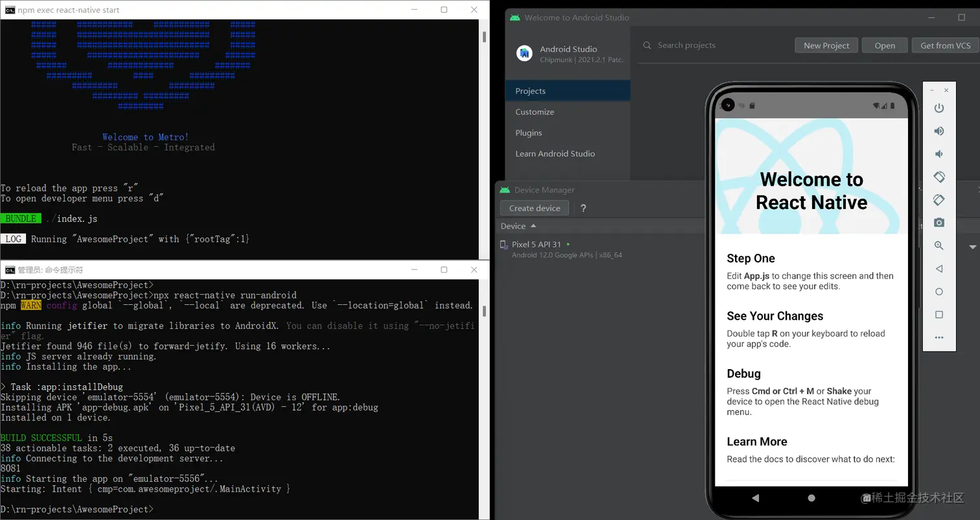
Task: Rotate emulator right using the second rotate icon
Action: (x=939, y=200)
